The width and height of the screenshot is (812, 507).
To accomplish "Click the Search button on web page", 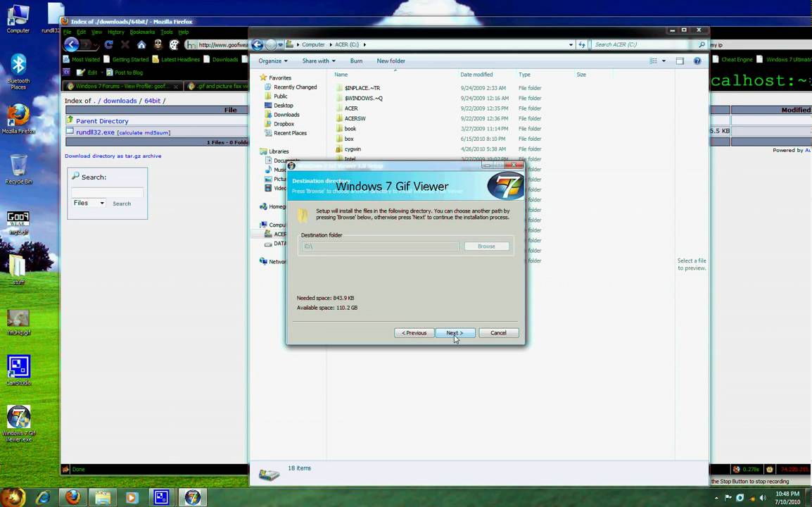I will (x=122, y=204).
